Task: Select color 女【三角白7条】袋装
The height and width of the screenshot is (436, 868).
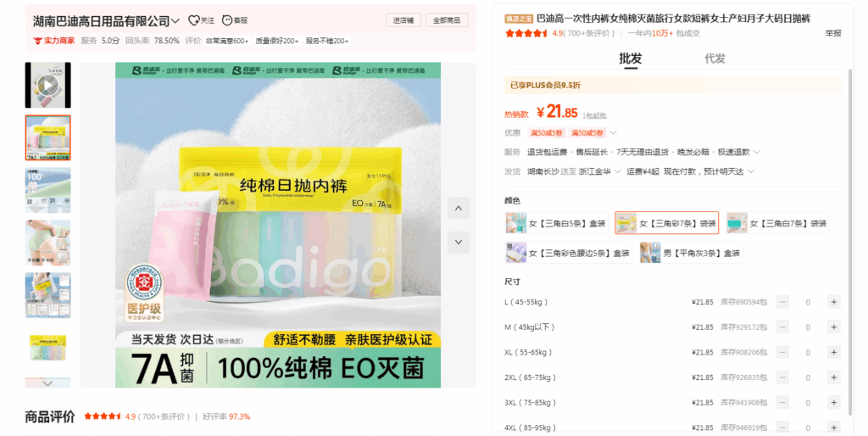Action: [777, 223]
